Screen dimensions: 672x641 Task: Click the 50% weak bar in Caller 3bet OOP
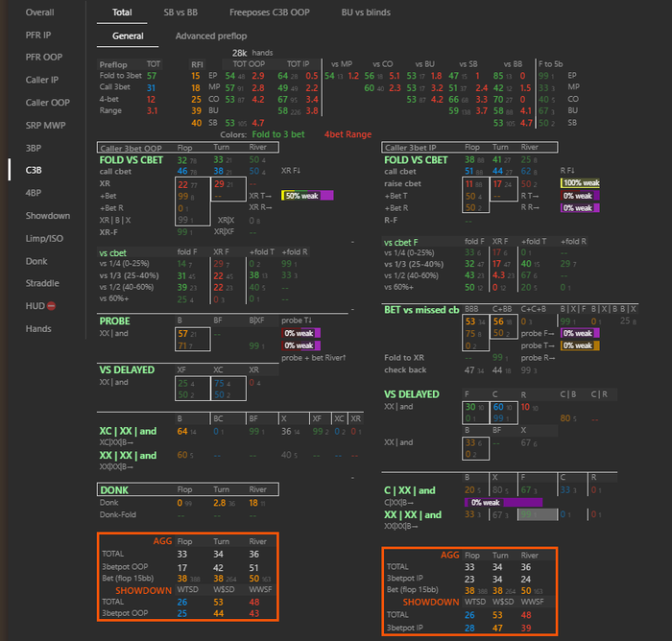point(307,196)
